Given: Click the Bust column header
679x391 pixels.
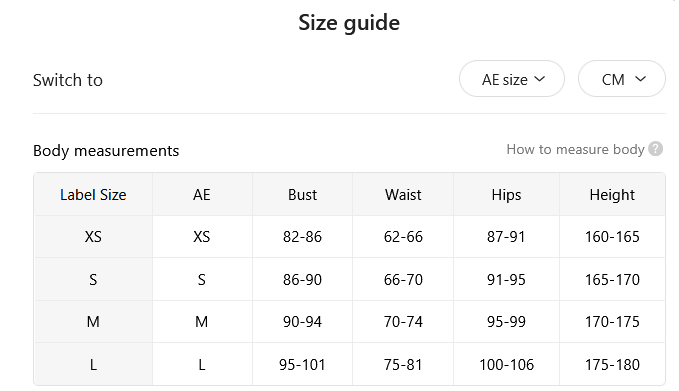Looking at the screenshot, I should coord(302,194).
